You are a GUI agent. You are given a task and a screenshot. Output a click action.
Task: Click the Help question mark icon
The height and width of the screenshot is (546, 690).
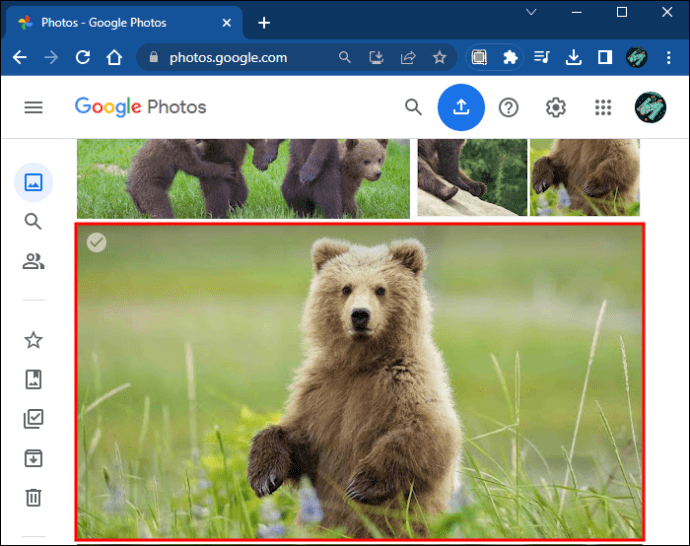(x=509, y=107)
